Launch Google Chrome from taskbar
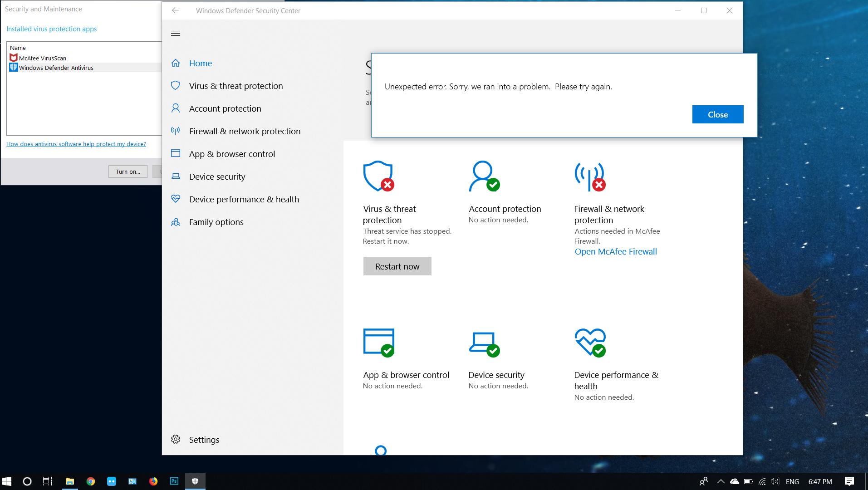 [x=91, y=481]
